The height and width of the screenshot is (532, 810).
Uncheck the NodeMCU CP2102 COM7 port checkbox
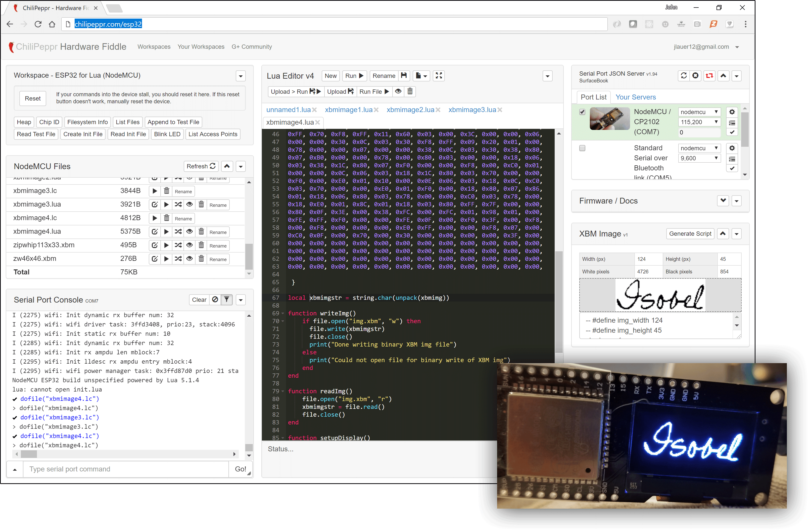[x=582, y=112]
